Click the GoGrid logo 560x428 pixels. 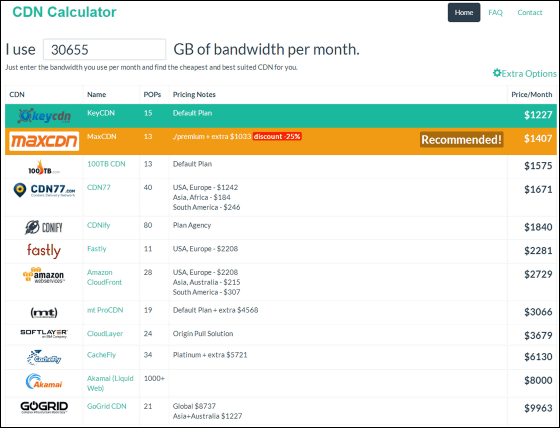(44, 407)
